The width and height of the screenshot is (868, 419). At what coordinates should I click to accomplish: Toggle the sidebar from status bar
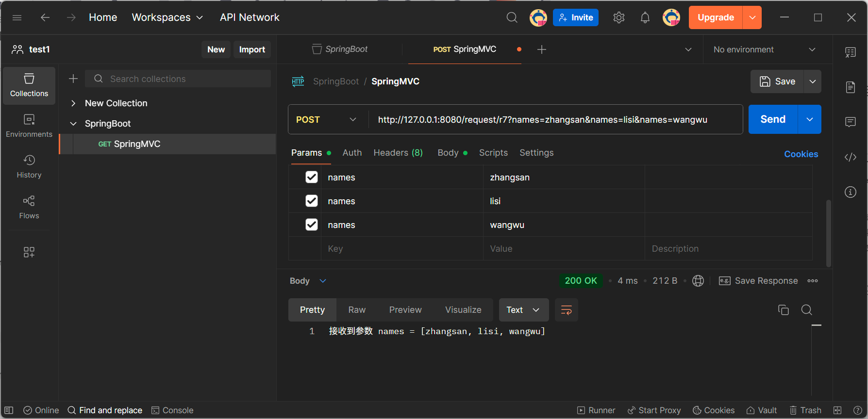9,410
